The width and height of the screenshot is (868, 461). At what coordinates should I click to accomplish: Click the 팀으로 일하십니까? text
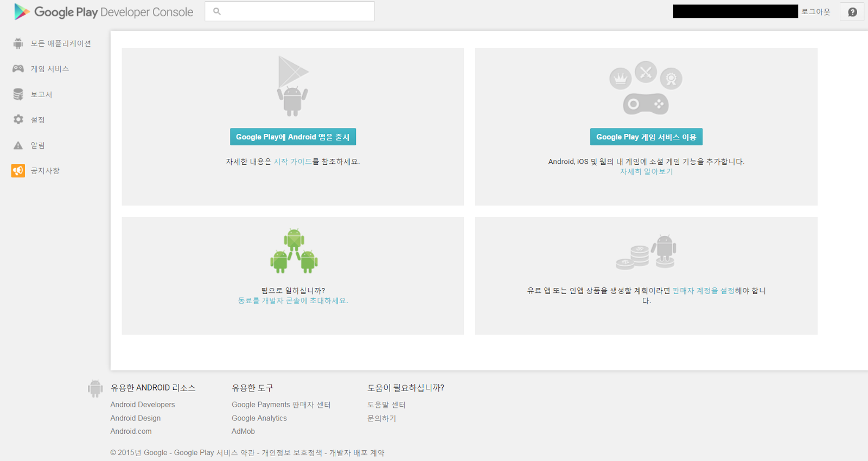pyautogui.click(x=293, y=291)
